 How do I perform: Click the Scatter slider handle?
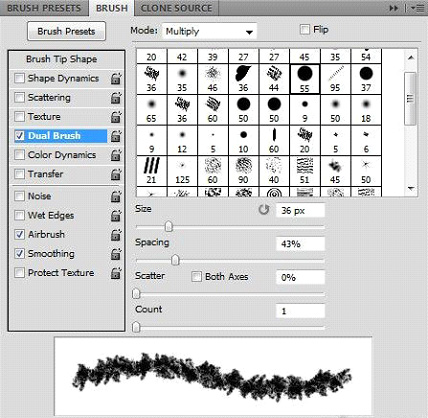coord(136,294)
